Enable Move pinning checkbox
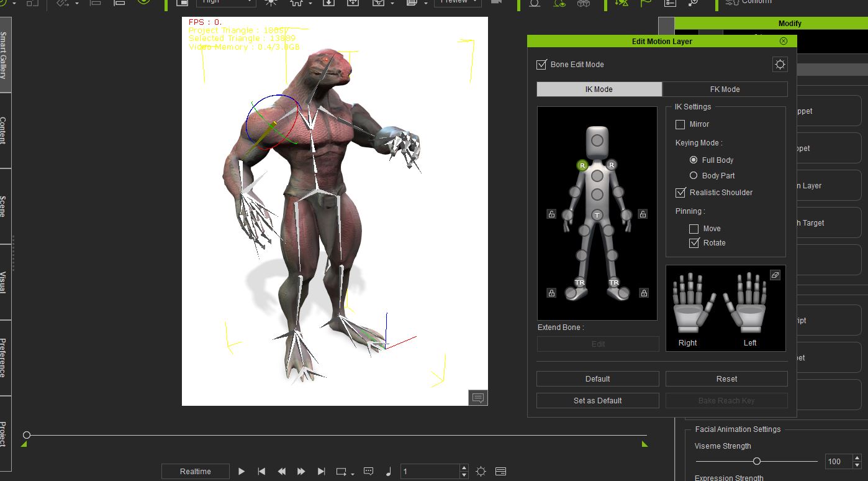The height and width of the screenshot is (481, 868). pyautogui.click(x=694, y=229)
